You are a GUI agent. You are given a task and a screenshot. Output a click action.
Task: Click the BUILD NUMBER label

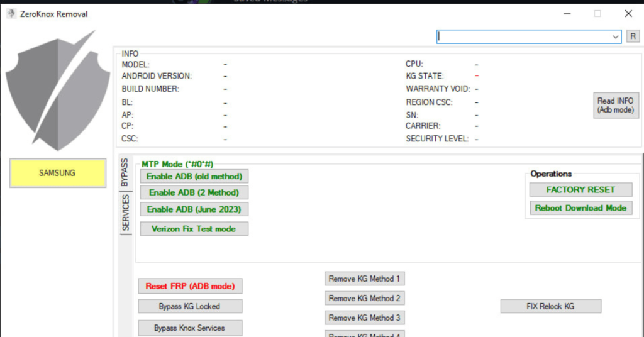click(150, 89)
